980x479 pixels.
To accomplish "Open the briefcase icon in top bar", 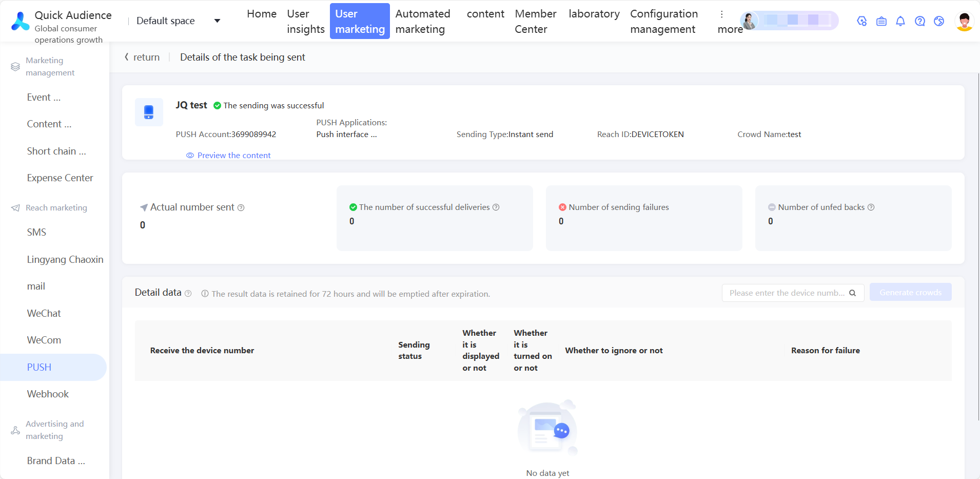I will coord(881,21).
